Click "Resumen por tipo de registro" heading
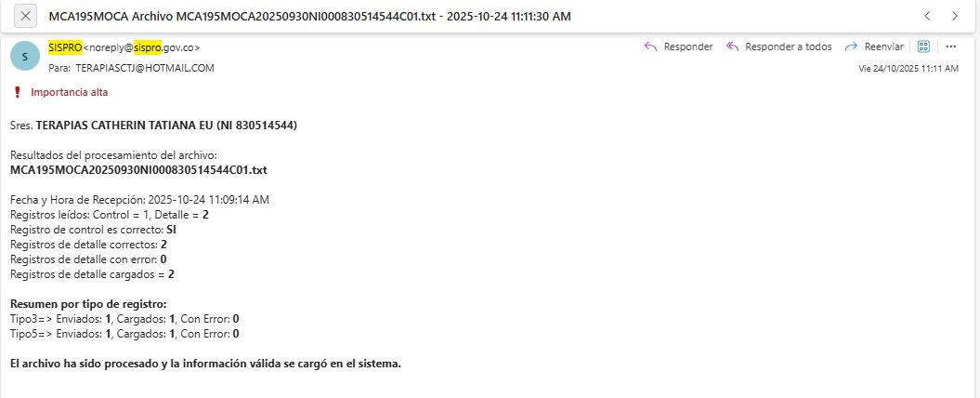Screen dimensions: 980x398 coord(88,304)
